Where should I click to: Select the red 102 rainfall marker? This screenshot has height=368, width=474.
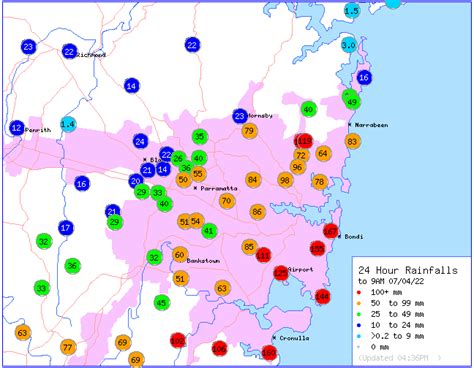(x=178, y=341)
